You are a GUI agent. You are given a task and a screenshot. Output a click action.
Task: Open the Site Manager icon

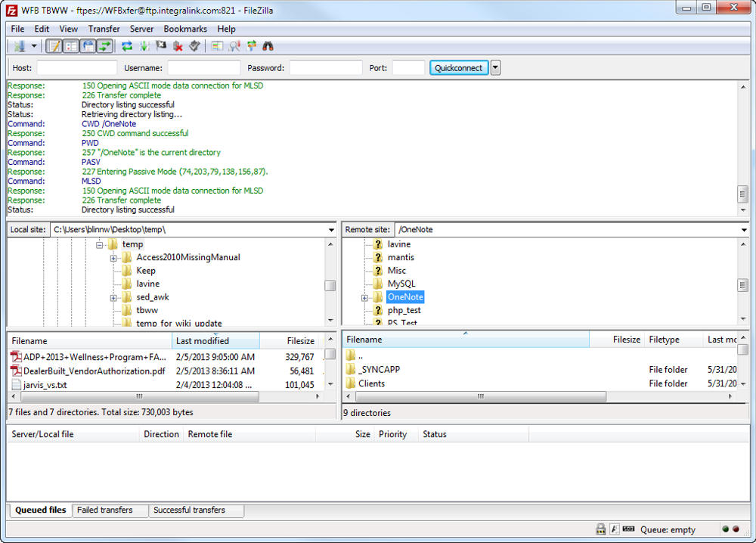click(x=20, y=46)
